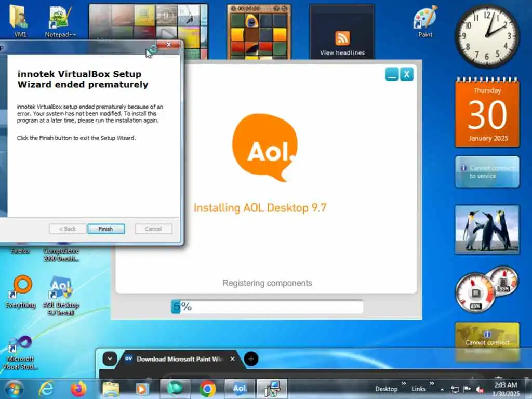Open Microsoft Visual Studio desktop shortcut
Image resolution: width=532 pixels, height=399 pixels.
click(20, 353)
